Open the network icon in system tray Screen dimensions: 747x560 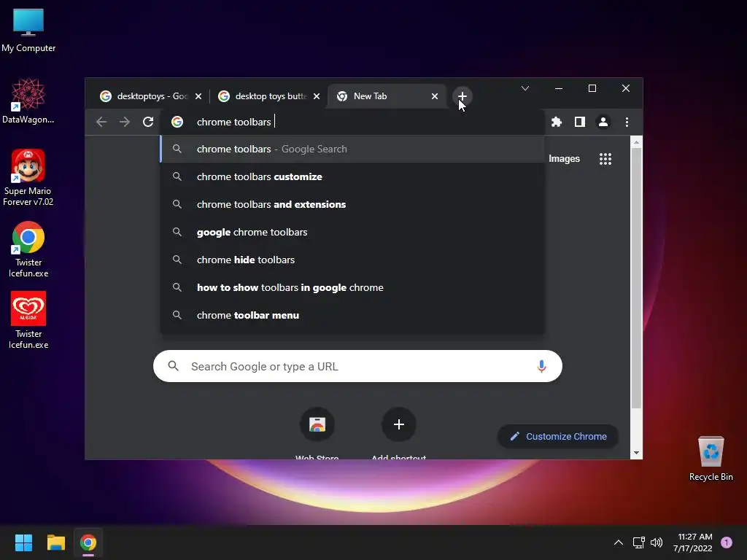638,542
